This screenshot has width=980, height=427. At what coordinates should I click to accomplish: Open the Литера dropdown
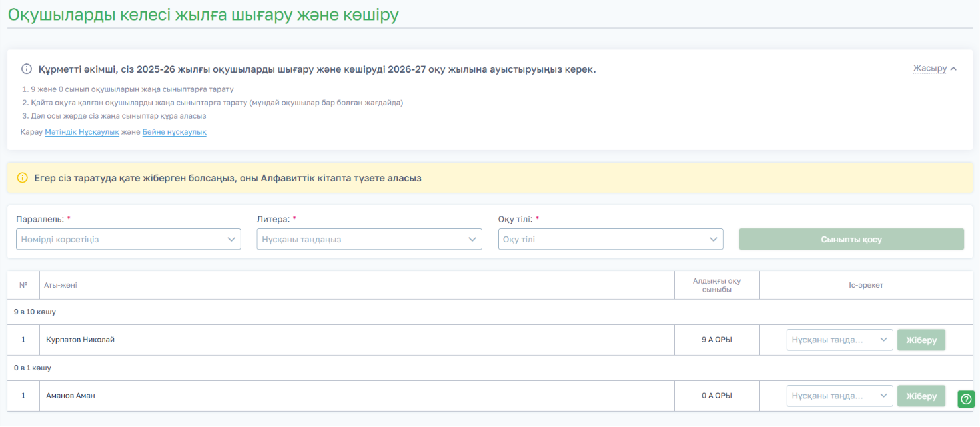click(370, 239)
